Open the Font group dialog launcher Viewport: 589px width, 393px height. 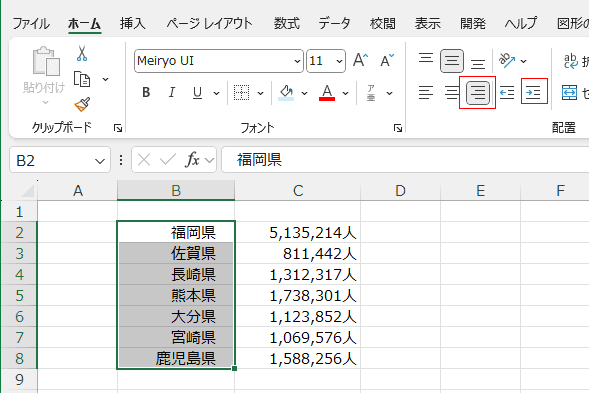coord(398,128)
